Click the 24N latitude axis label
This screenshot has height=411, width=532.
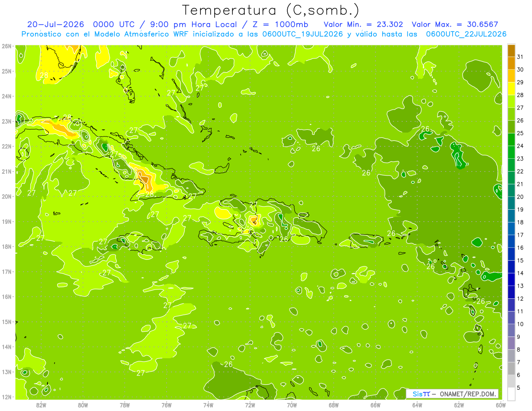click(7, 96)
